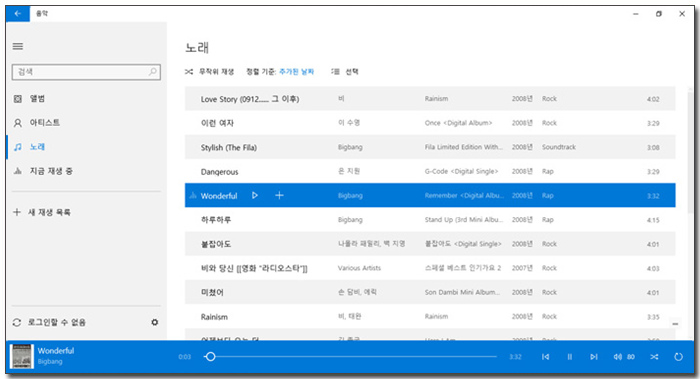Screen dimensions: 700x379
Task: Toggle repeat in the player bar
Action: coord(678,357)
